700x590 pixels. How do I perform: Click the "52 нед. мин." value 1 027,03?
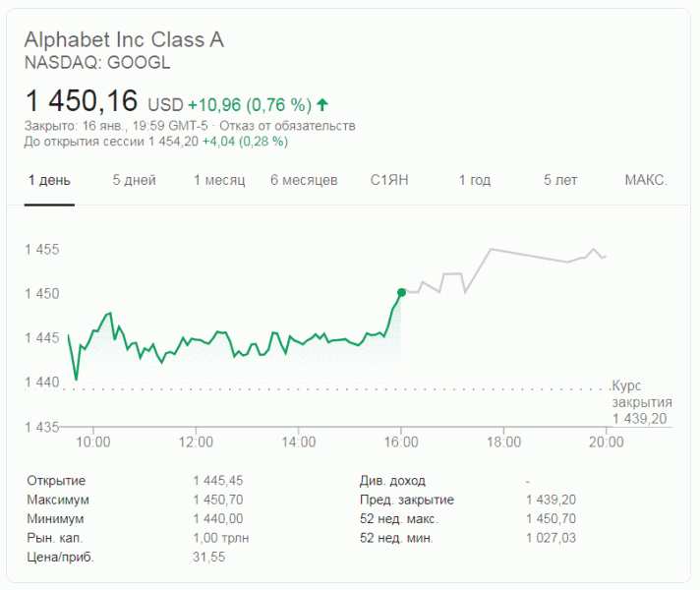coord(551,538)
